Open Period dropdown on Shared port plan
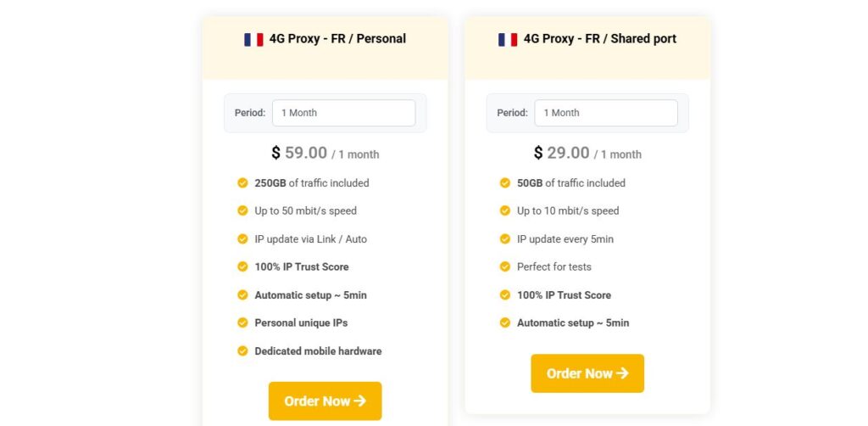The height and width of the screenshot is (426, 868). (x=605, y=113)
